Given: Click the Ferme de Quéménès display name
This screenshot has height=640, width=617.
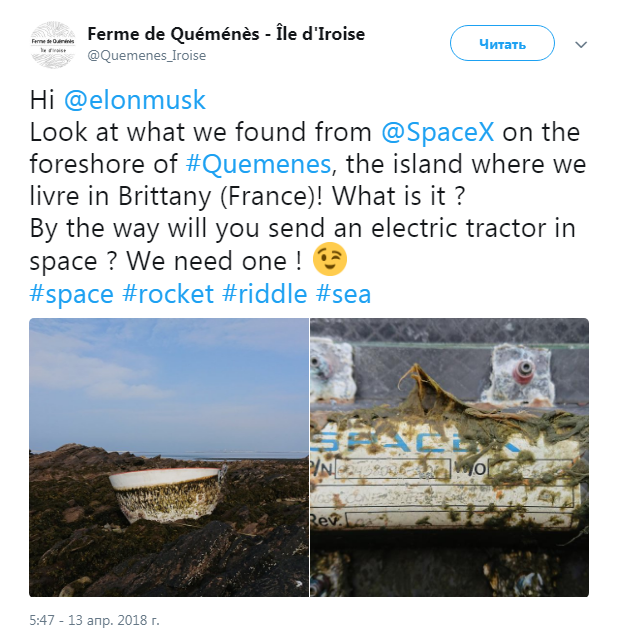Looking at the screenshot, I should [226, 34].
